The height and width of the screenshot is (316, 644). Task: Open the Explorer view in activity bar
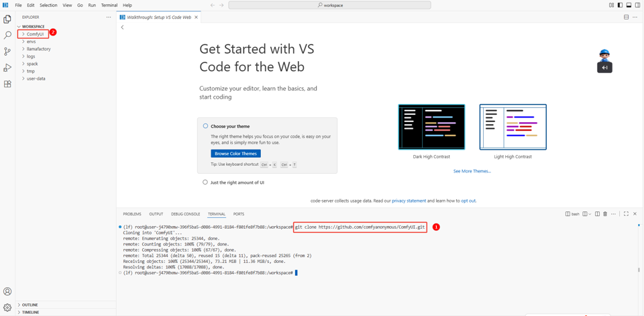point(7,19)
